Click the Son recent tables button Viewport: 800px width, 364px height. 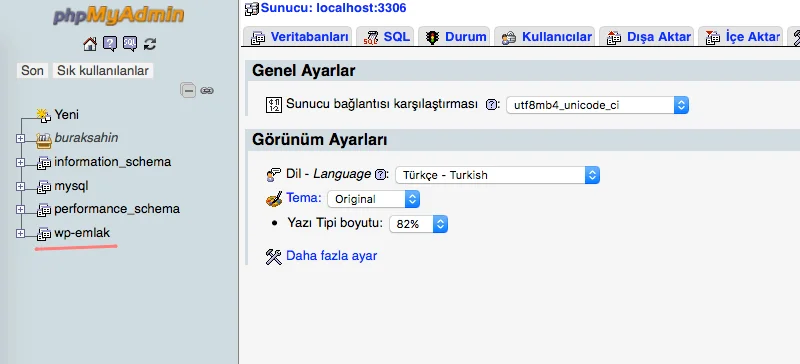coord(32,70)
